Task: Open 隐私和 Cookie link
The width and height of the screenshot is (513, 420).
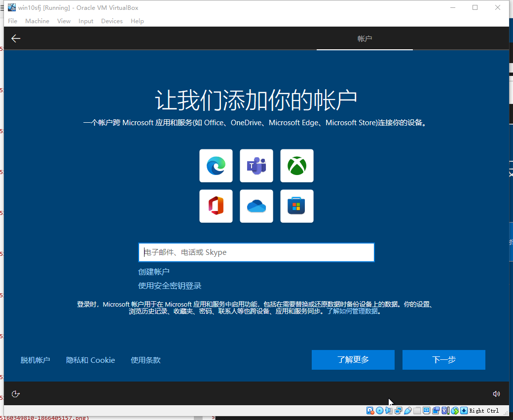Action: coord(91,360)
